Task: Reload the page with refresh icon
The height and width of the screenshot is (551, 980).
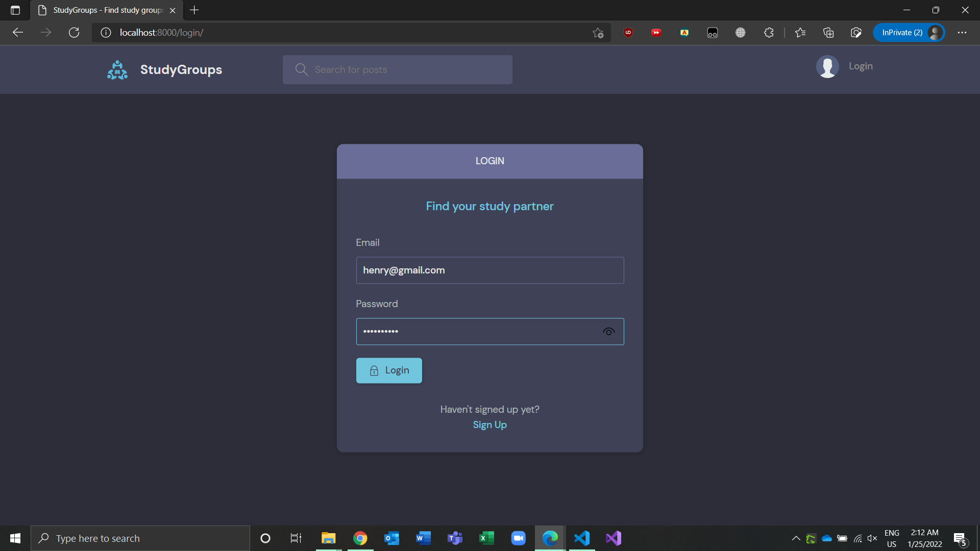Action: click(74, 33)
